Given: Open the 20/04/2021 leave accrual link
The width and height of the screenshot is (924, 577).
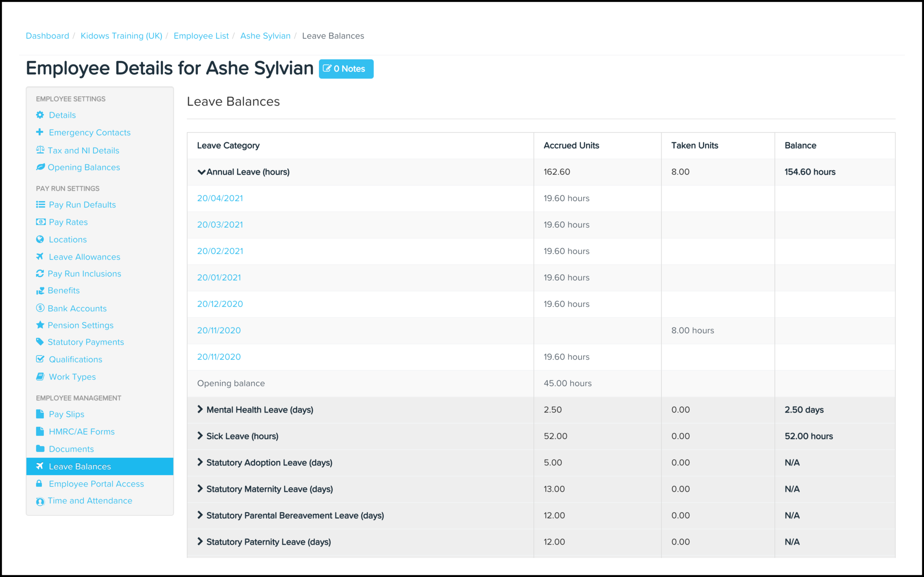Looking at the screenshot, I should click(220, 199).
